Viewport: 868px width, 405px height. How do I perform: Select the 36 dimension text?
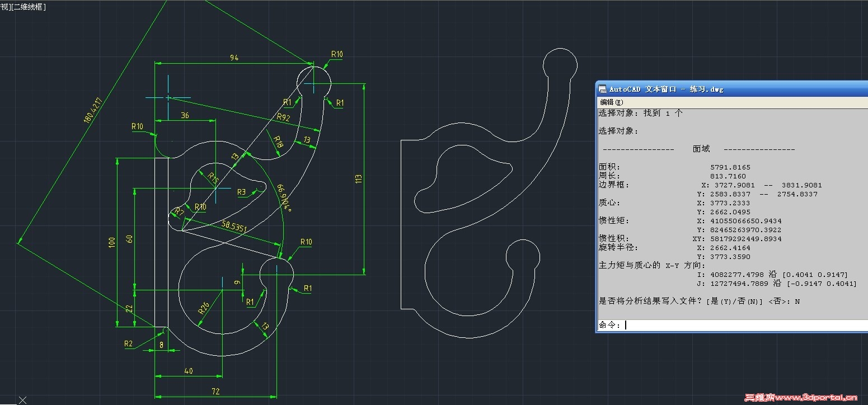pyautogui.click(x=185, y=115)
